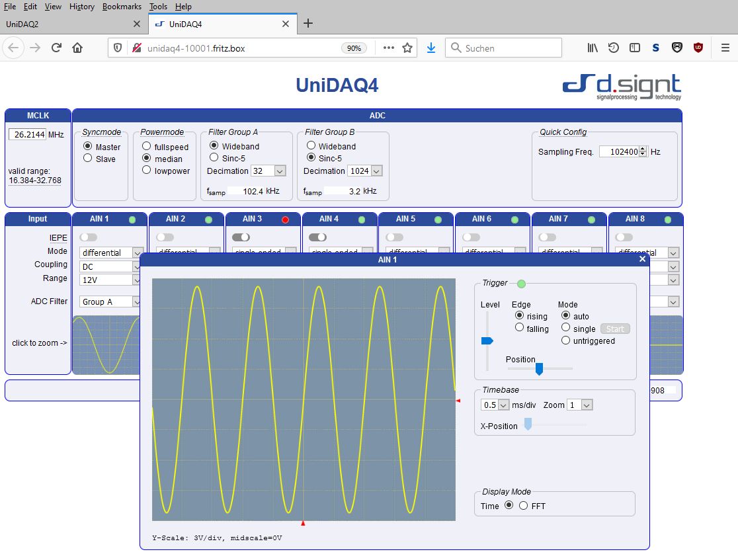This screenshot has width=738, height=560.
Task: Open the History menu
Action: (82, 7)
